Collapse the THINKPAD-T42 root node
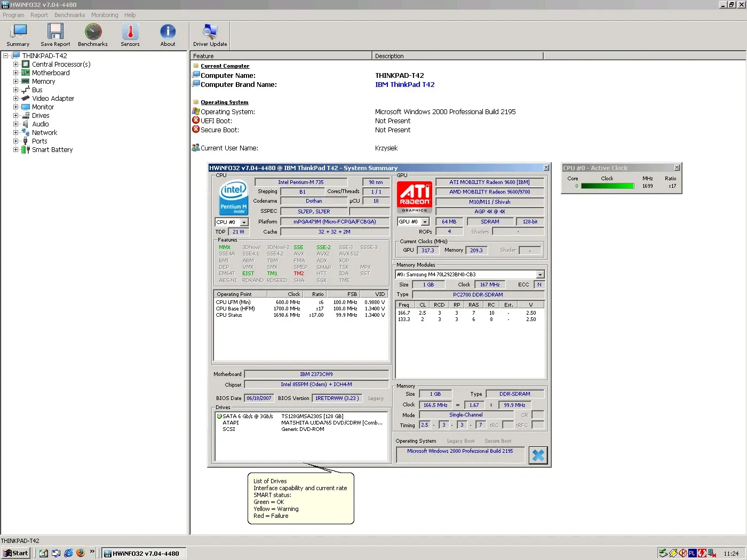747x560 pixels. coord(5,55)
